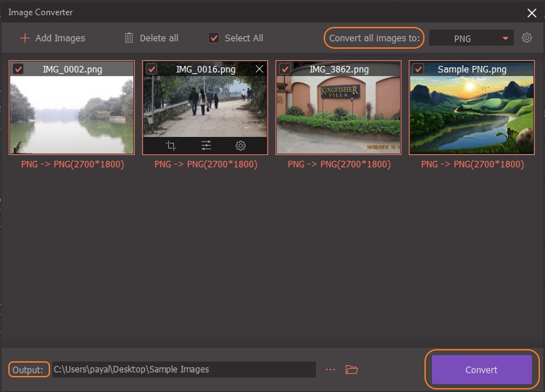Toggle the IMG_0002.png checkbox
545x392 pixels.
point(19,69)
